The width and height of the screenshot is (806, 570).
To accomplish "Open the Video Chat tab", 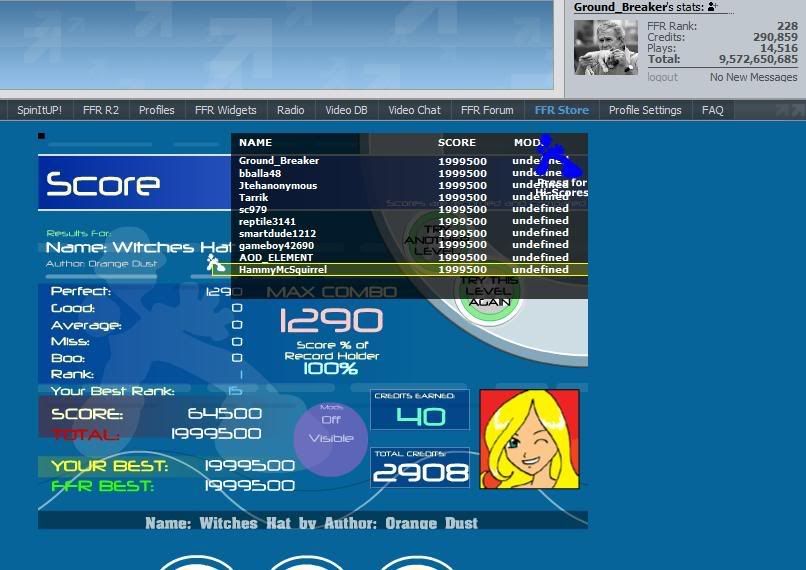I will click(414, 110).
